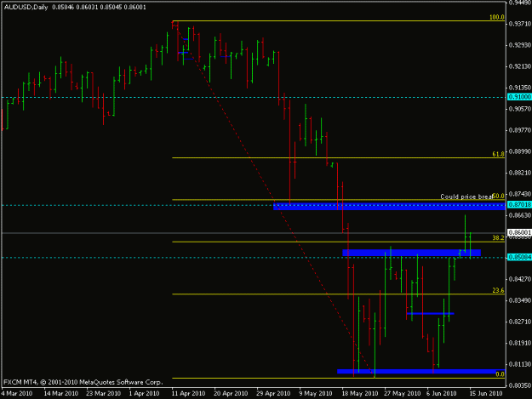This screenshot has height=399, width=532.
Task: Select the 'Could price break' text annotation
Action: click(466, 197)
